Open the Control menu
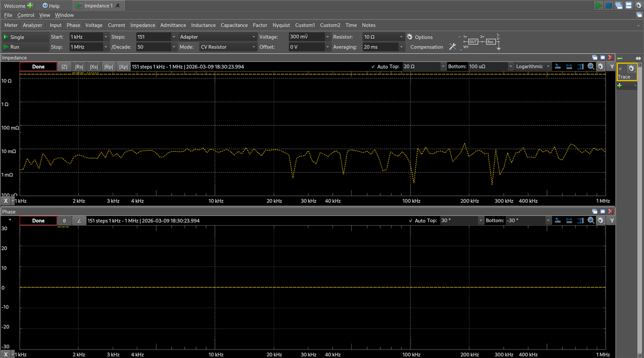644x358 pixels. pos(26,15)
